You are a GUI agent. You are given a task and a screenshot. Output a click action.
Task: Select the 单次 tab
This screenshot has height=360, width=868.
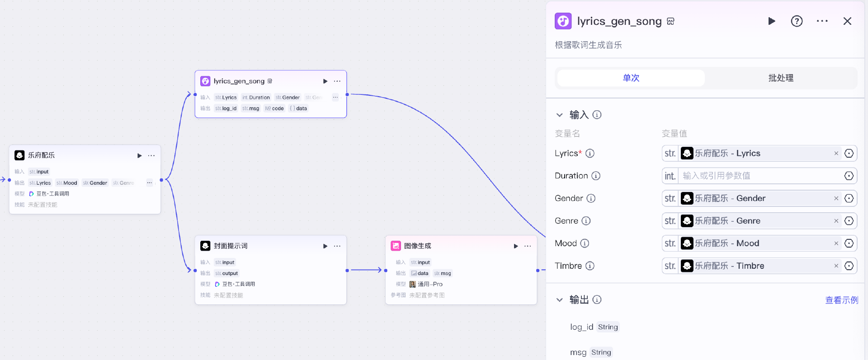point(631,78)
